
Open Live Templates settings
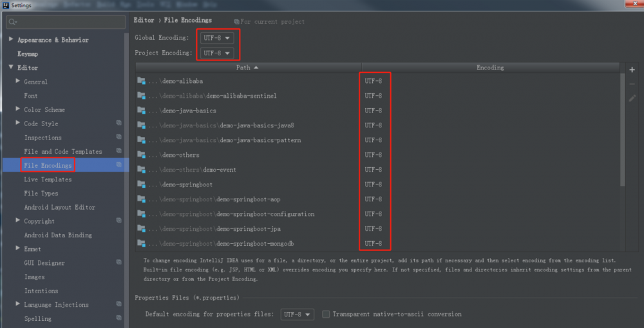(48, 179)
